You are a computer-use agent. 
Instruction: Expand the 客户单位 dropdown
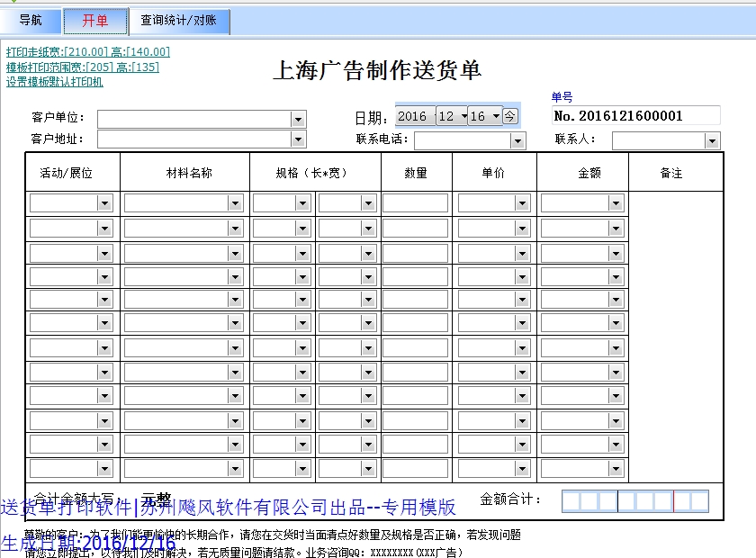click(x=298, y=119)
